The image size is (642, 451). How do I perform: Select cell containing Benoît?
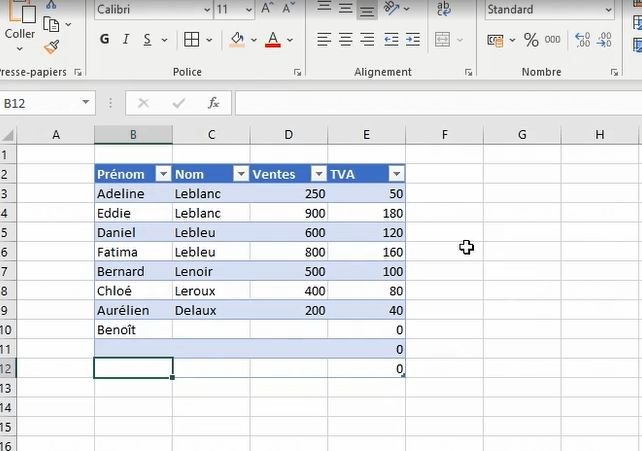[133, 330]
